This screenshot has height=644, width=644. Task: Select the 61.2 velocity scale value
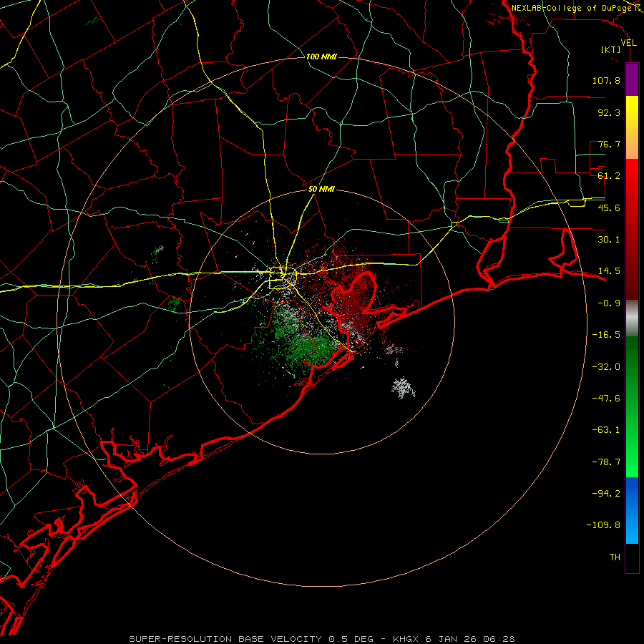point(609,176)
